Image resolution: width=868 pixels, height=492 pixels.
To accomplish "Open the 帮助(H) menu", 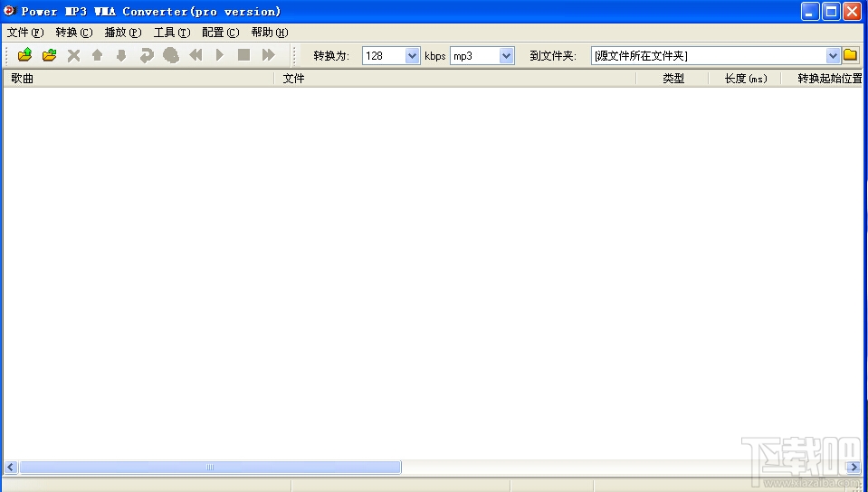I will [270, 32].
